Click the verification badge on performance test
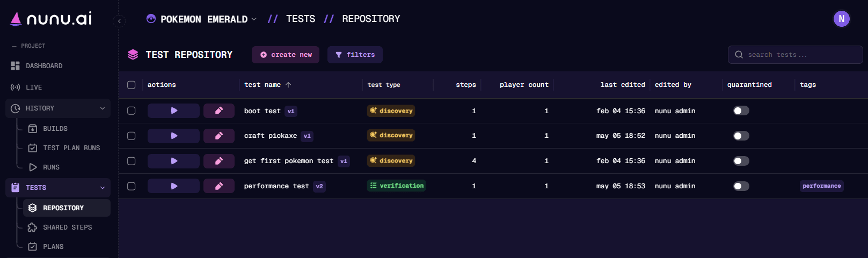Screen dimensions: 868x258 (x=396, y=186)
